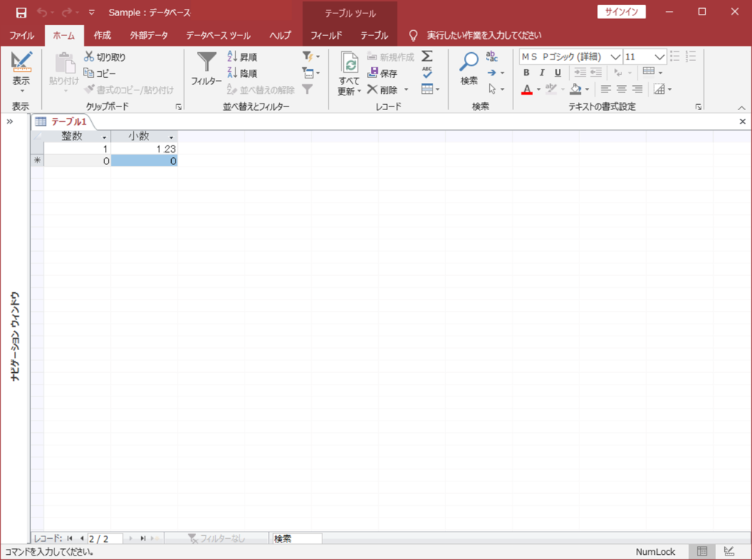Switch to the テーブル ribbon tab

point(374,35)
